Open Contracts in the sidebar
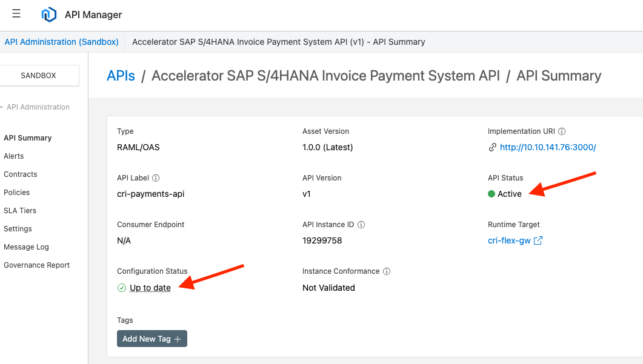643x364 pixels. [21, 174]
